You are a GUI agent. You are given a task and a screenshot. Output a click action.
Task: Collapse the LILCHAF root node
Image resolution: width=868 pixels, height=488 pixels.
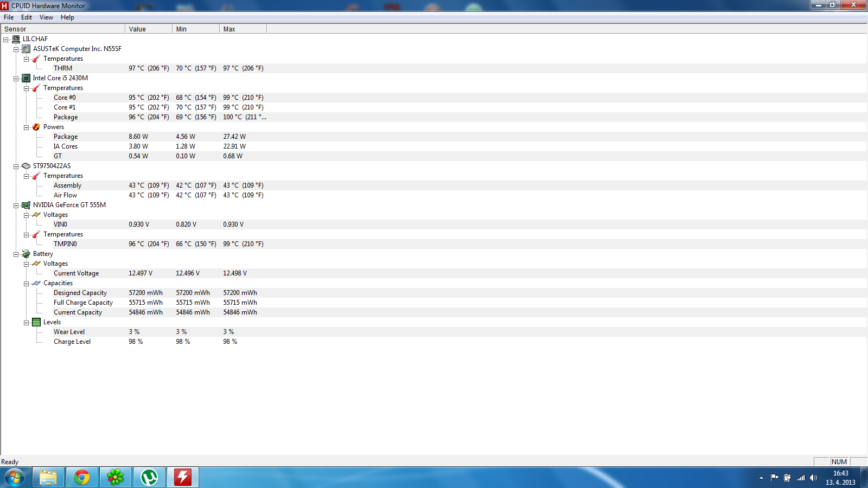[6, 40]
